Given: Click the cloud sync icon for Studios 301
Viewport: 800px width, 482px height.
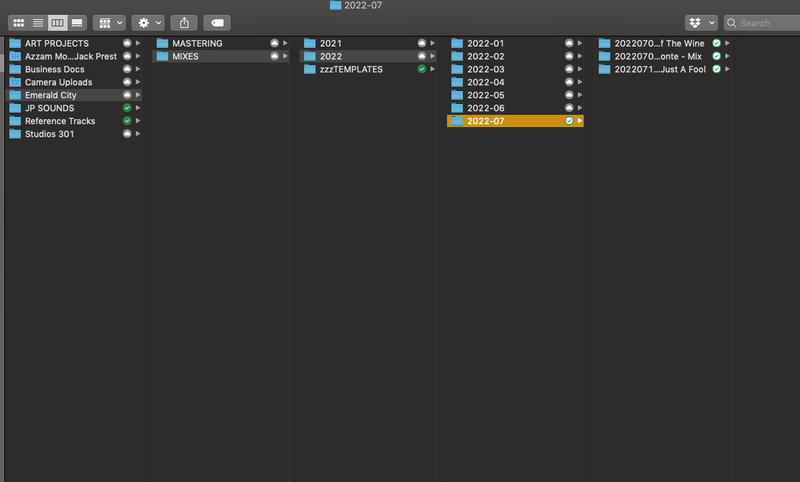Looking at the screenshot, I should point(127,134).
